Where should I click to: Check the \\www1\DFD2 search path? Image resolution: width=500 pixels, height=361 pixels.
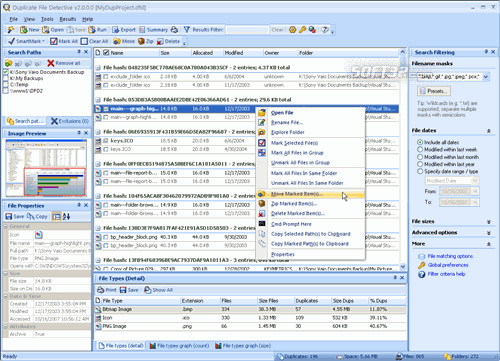pos(5,91)
